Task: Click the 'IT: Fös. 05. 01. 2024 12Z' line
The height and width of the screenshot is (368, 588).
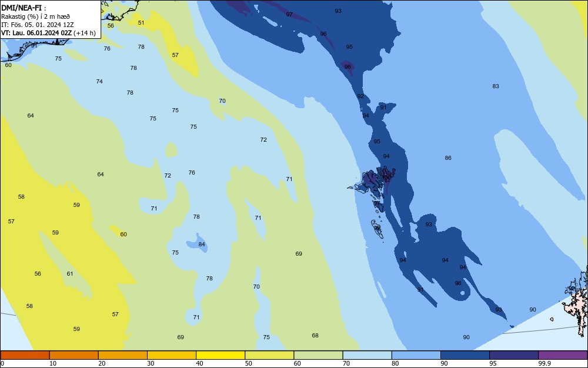Action: tap(38, 25)
